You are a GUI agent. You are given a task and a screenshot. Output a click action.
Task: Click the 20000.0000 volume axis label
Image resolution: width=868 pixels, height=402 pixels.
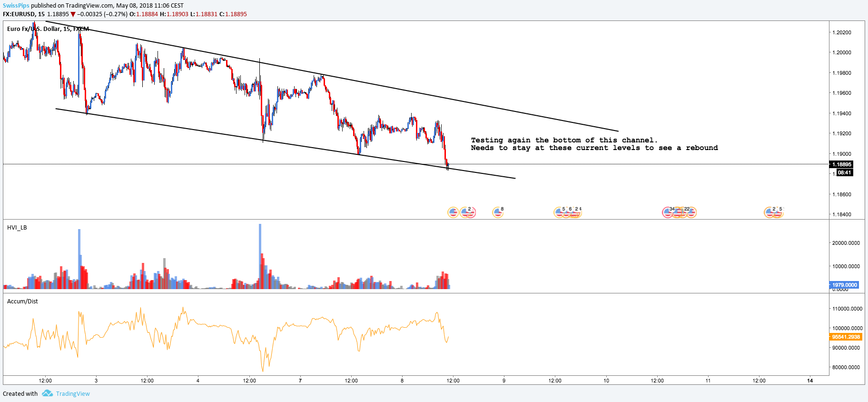(x=846, y=243)
